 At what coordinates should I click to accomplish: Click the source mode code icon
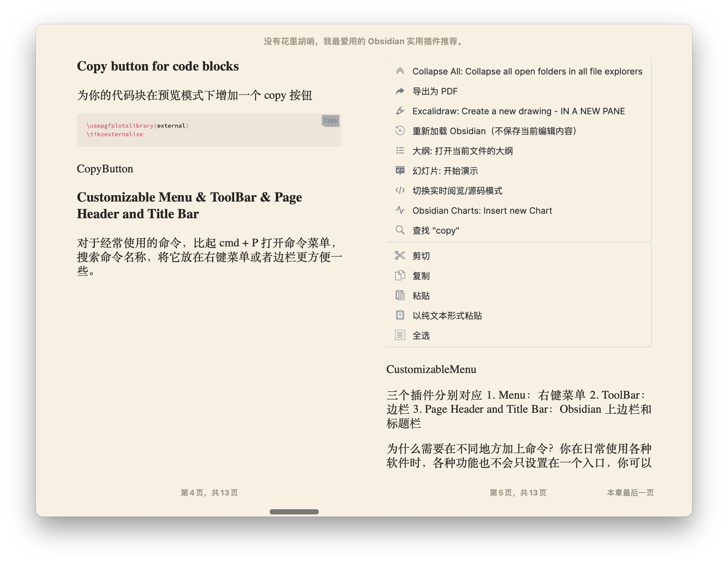400,190
